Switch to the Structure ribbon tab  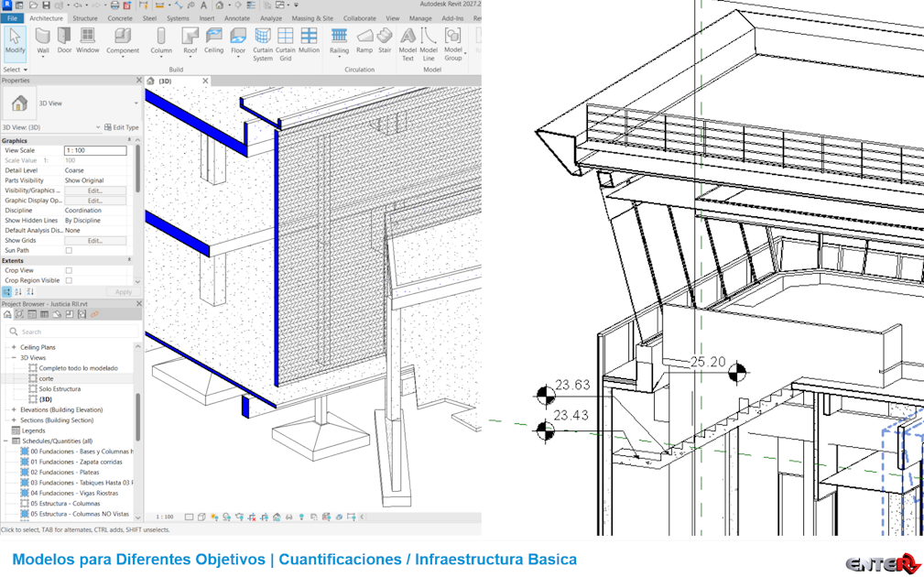click(x=85, y=18)
